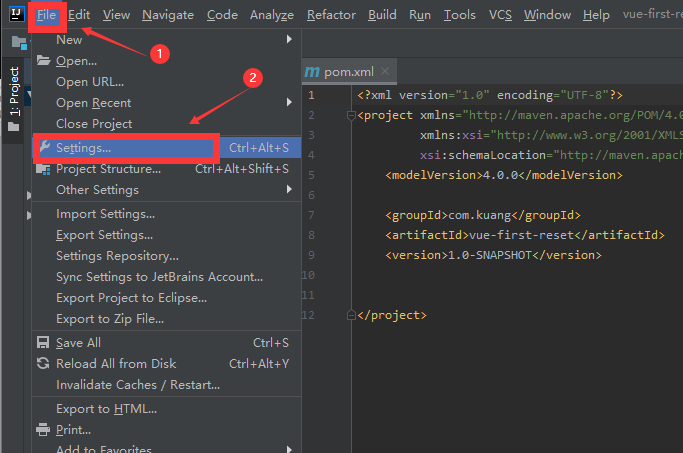
Task: Open the Edit menu
Action: (x=79, y=15)
